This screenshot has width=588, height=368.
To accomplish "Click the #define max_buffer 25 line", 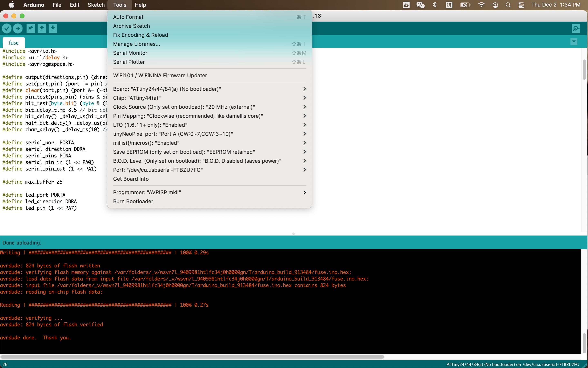I will coord(32,182).
